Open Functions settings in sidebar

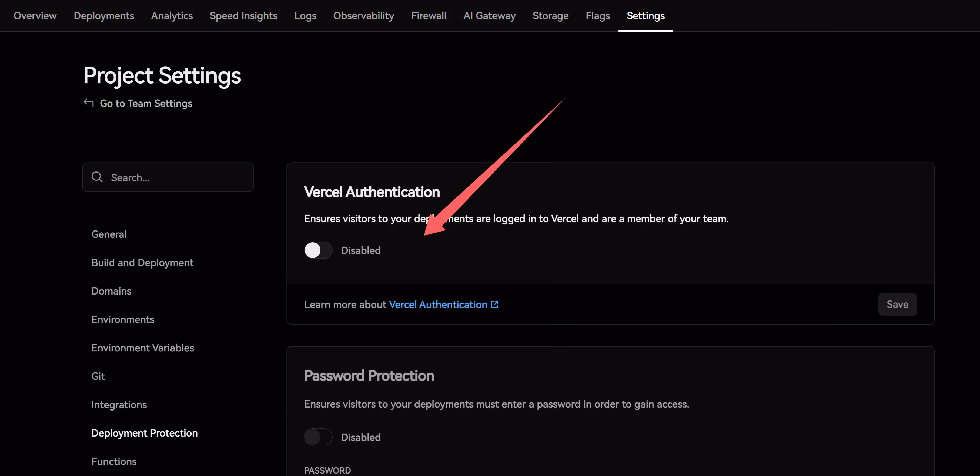114,461
